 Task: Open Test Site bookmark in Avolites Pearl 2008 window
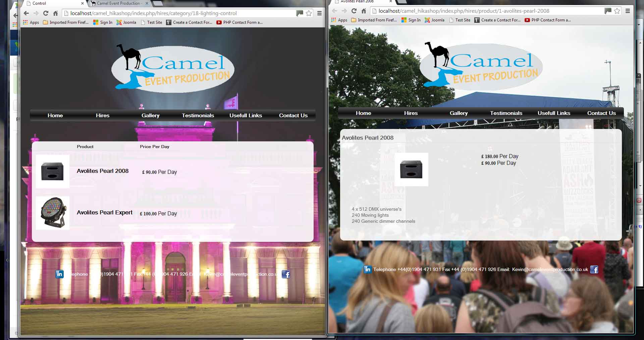pos(460,20)
